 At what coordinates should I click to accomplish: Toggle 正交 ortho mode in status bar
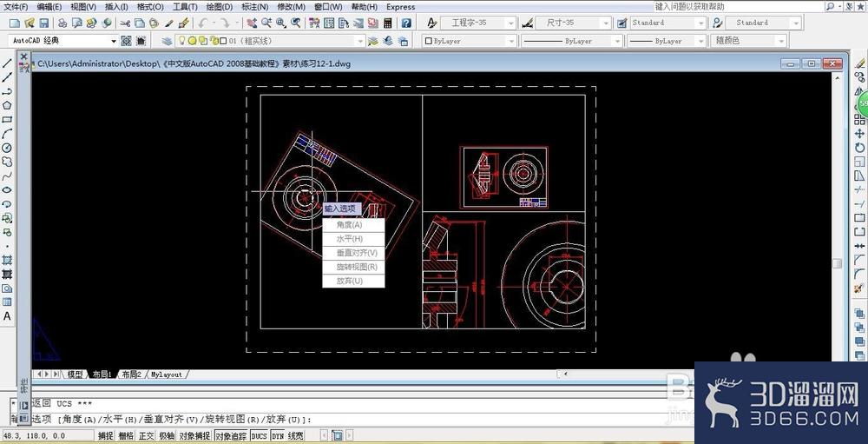tap(147, 436)
